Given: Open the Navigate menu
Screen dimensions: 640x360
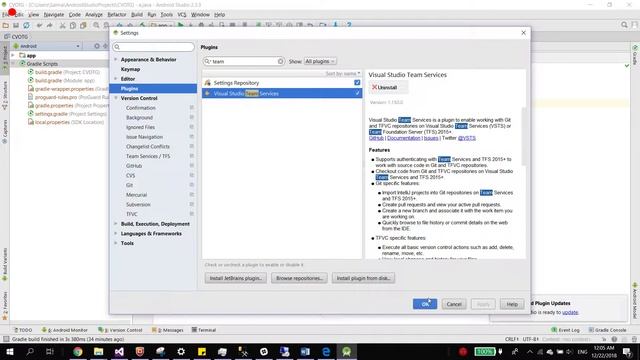Looking at the screenshot, I should coord(54,15).
